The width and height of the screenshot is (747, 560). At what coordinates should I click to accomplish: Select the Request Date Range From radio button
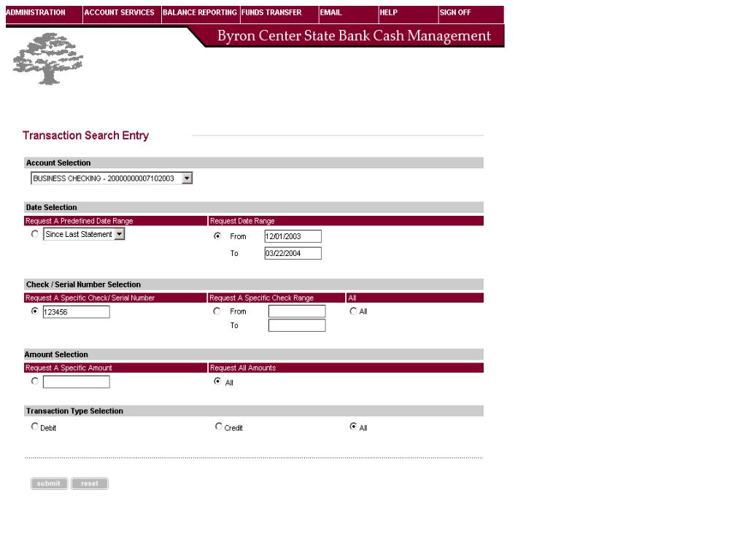(217, 236)
